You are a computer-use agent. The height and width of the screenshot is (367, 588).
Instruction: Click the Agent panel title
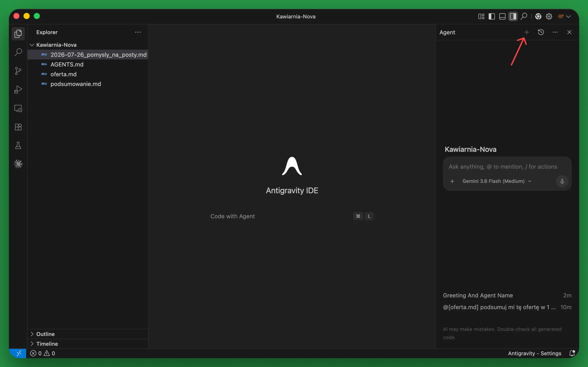pos(447,32)
